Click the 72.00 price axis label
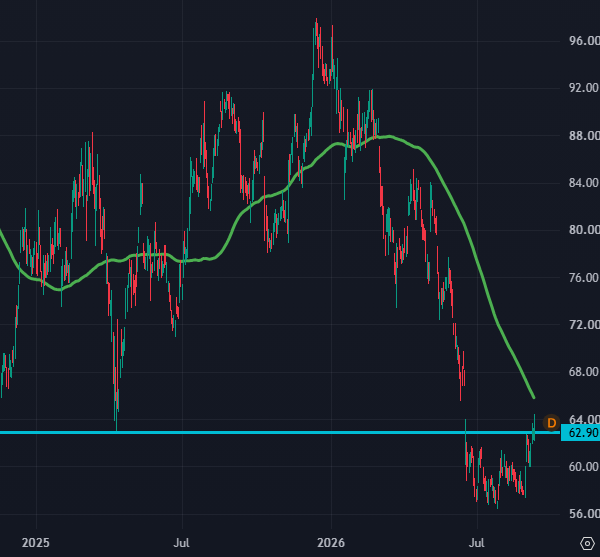This screenshot has height=557, width=600. [584, 325]
